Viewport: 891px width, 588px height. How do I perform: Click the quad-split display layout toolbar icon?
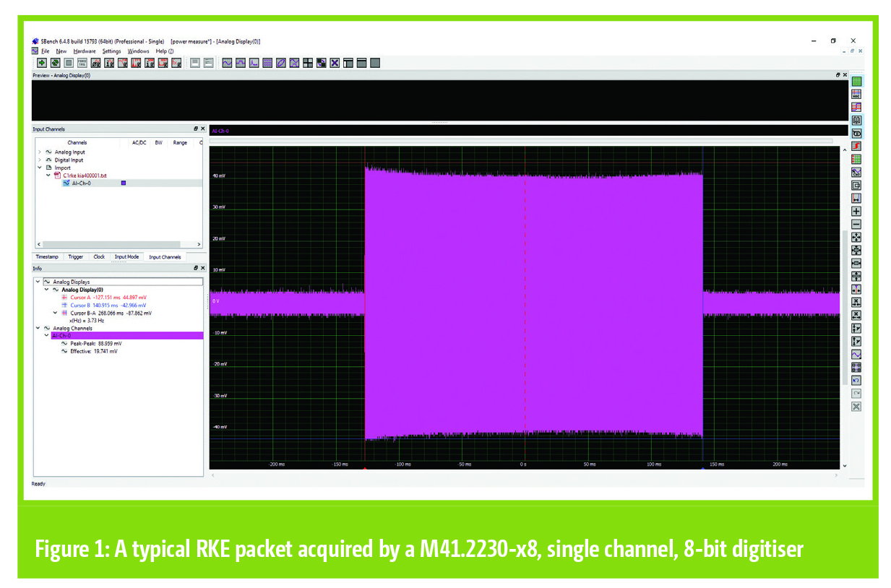[309, 63]
